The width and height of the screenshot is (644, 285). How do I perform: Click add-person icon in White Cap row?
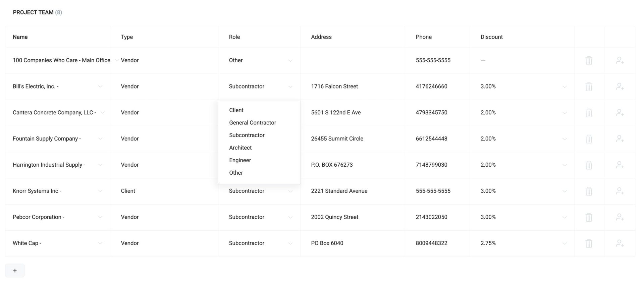click(620, 243)
